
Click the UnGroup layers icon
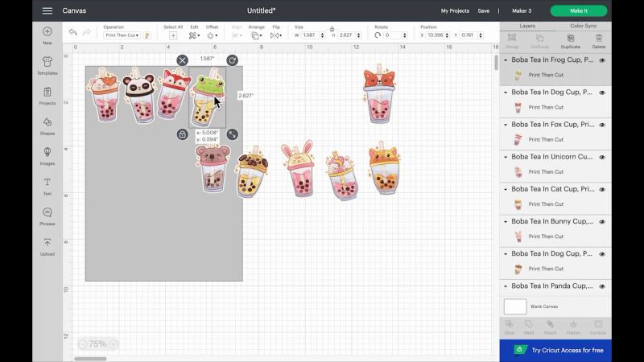(539, 42)
